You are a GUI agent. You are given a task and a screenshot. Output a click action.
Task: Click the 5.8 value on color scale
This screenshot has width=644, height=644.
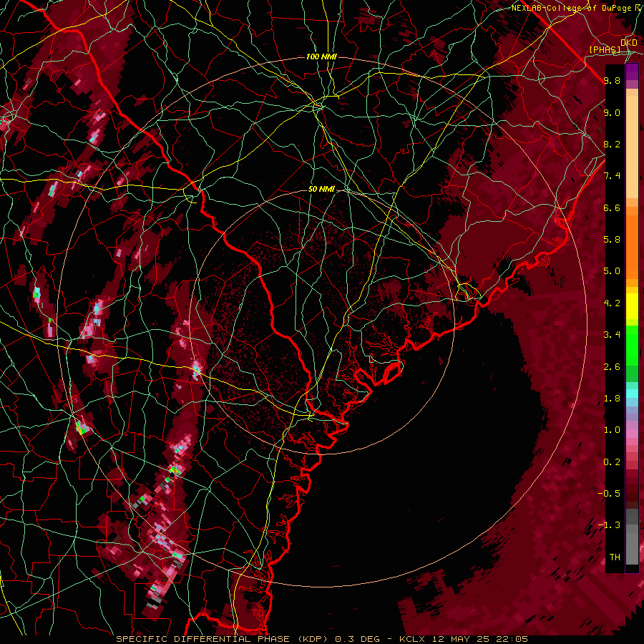click(x=612, y=240)
